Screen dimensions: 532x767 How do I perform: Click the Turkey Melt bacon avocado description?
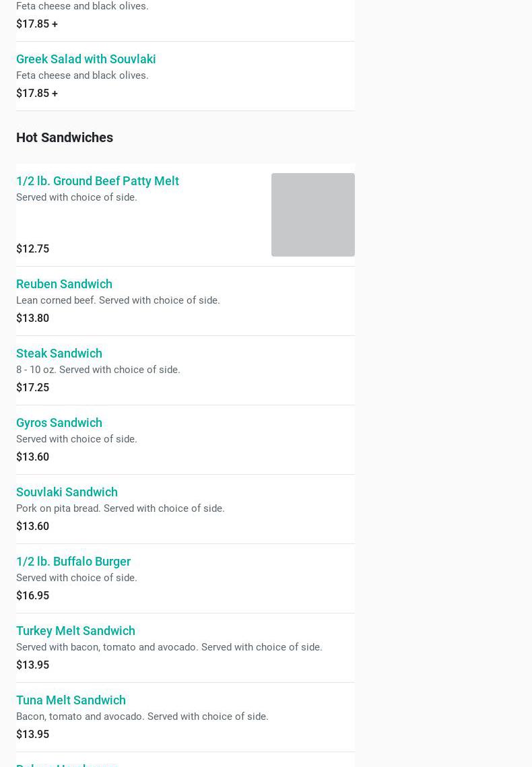click(169, 647)
